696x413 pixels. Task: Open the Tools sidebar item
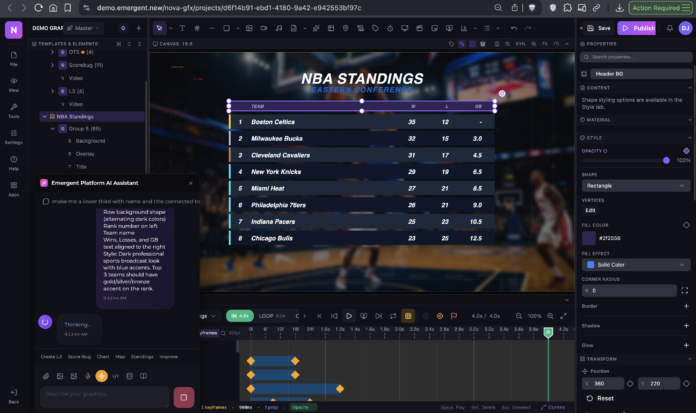pyautogui.click(x=14, y=111)
